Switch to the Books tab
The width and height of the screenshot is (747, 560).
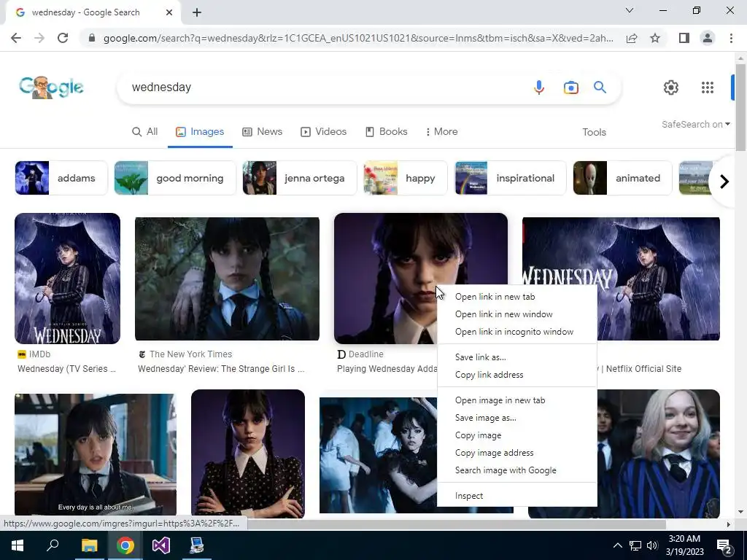click(x=387, y=132)
